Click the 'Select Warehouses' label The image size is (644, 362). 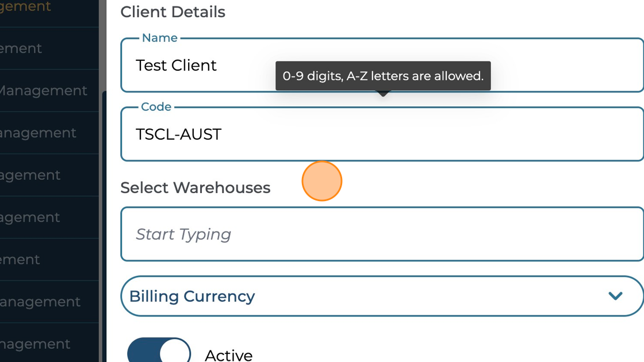pos(195,188)
